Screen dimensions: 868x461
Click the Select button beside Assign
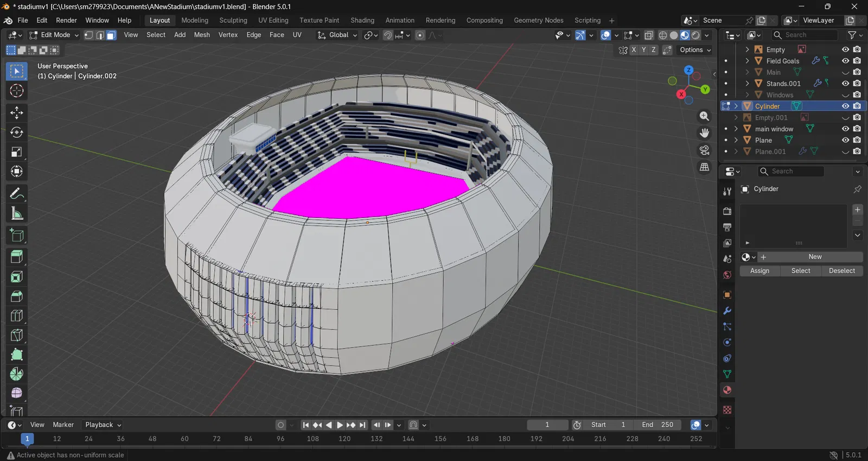click(801, 271)
